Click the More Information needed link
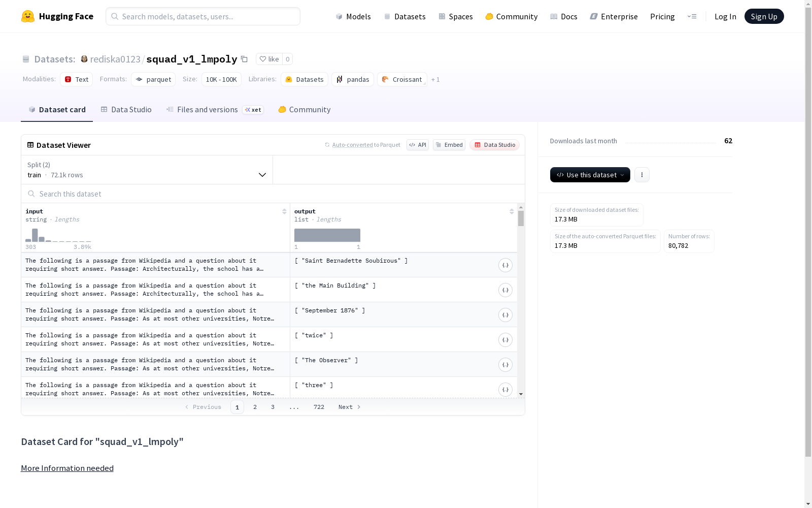Image resolution: width=812 pixels, height=508 pixels. pyautogui.click(x=67, y=468)
